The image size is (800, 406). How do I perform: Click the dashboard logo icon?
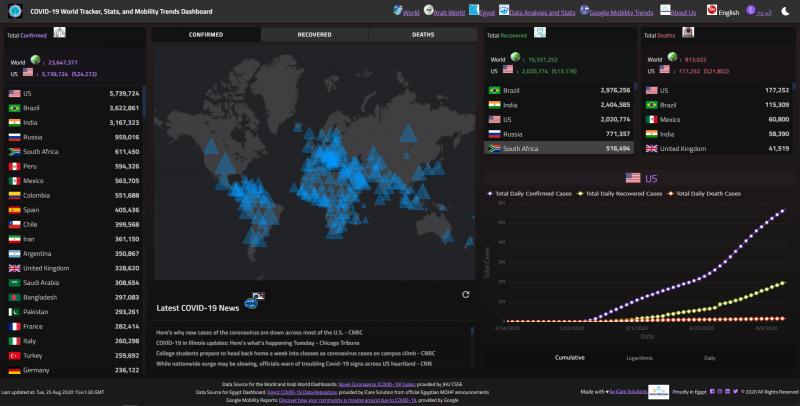tap(14, 10)
